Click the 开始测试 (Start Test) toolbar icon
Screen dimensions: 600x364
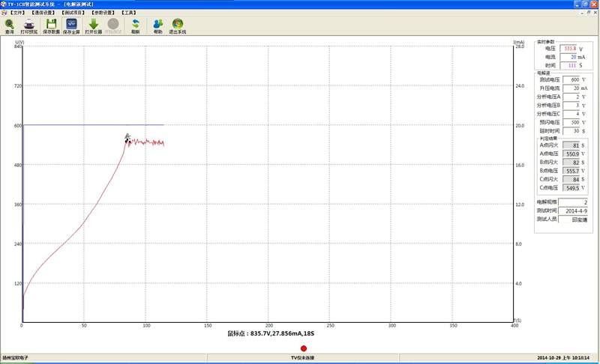(x=112, y=25)
